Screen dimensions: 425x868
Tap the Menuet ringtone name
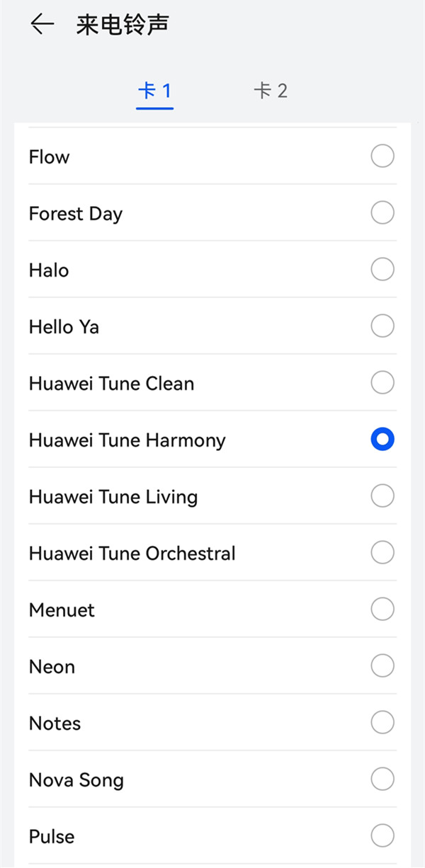(62, 610)
